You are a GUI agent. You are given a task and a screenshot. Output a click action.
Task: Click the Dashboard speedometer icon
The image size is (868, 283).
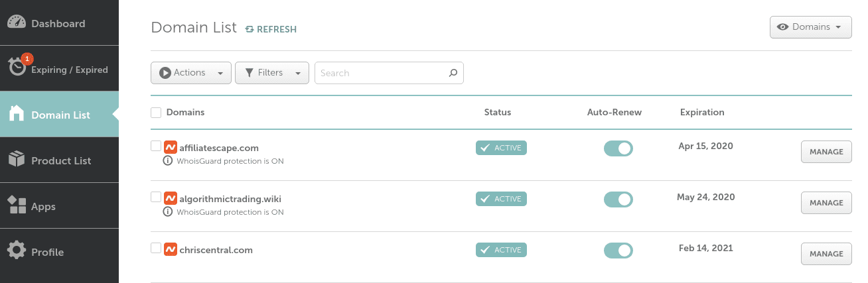tap(17, 23)
